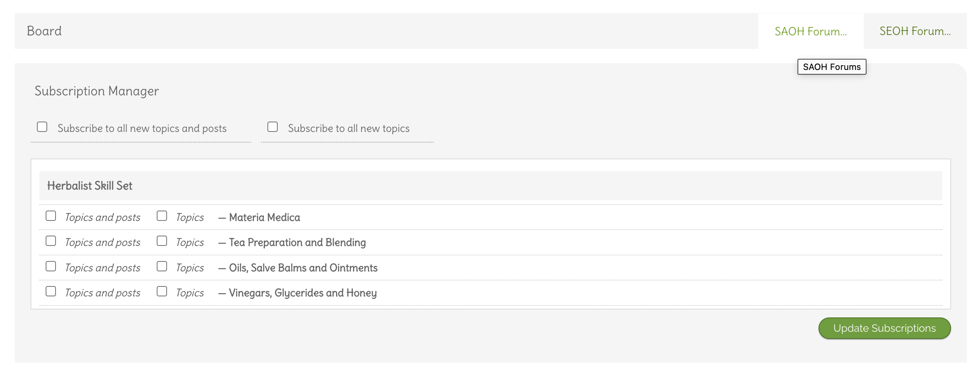The width and height of the screenshot is (980, 379).
Task: Check Topics-only box for Tea Preparation and Blending
Action: (162, 241)
